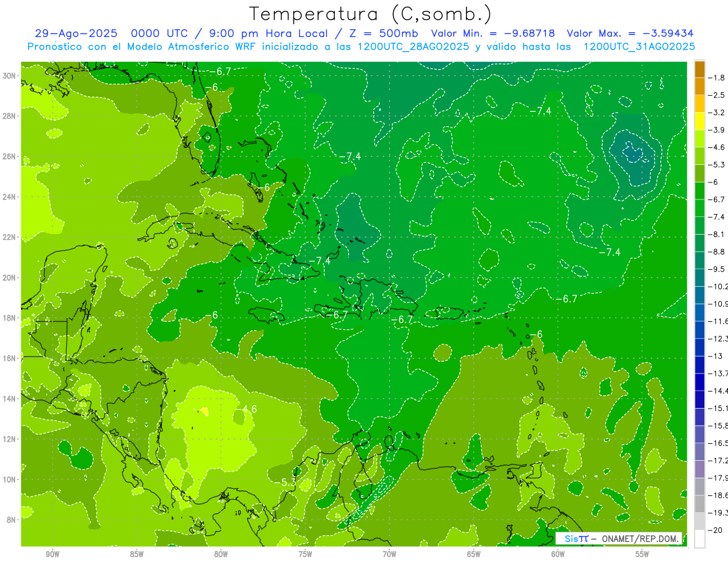Click the '30N' latitude label
728x562 pixels.
pos(10,76)
